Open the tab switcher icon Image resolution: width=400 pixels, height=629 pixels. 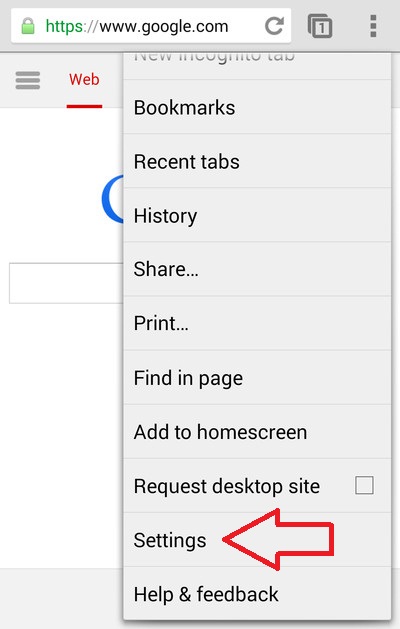coord(320,26)
